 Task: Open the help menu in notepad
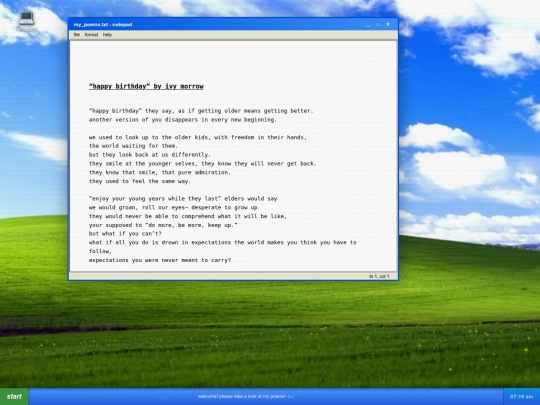point(107,35)
